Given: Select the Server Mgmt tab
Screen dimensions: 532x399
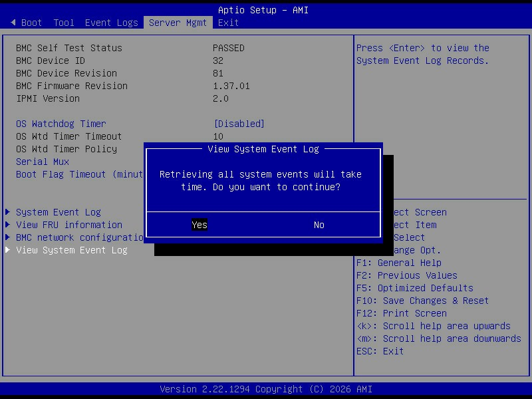Looking at the screenshot, I should tap(178, 23).
